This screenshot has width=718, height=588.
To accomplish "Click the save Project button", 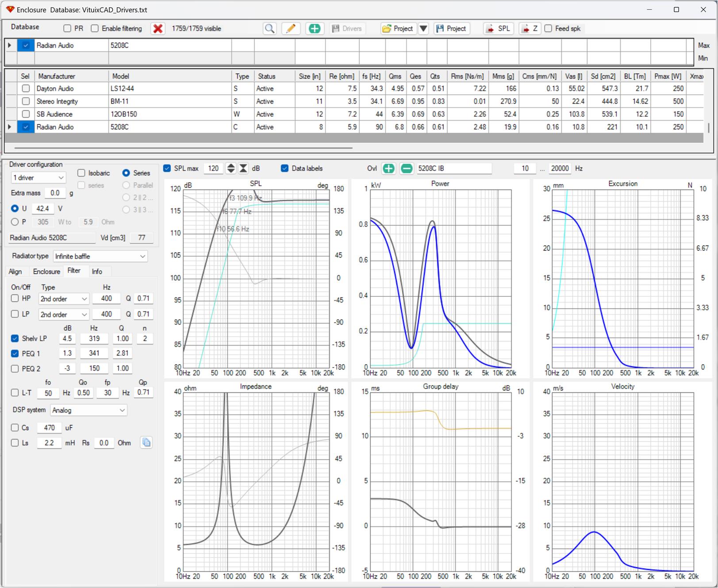I will click(x=451, y=29).
